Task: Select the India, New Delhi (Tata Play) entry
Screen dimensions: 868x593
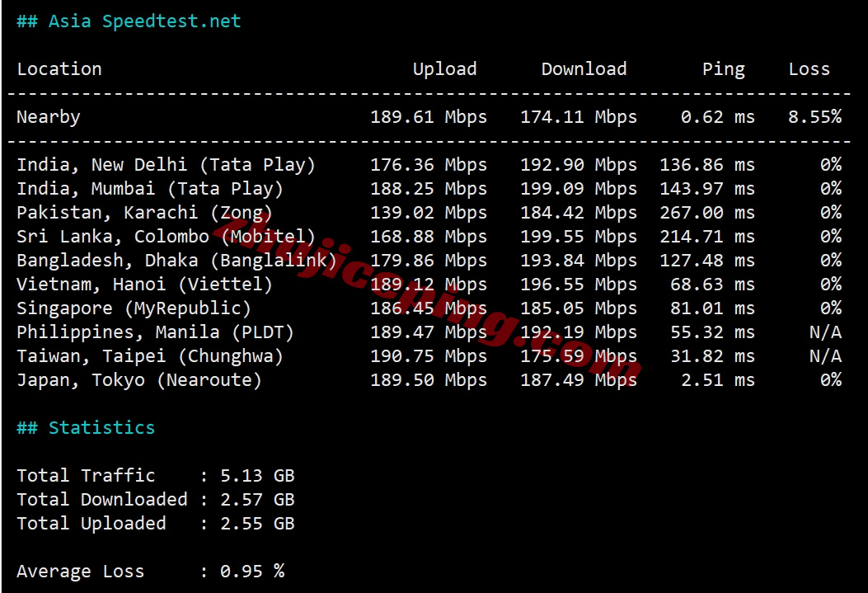Action: 166,165
